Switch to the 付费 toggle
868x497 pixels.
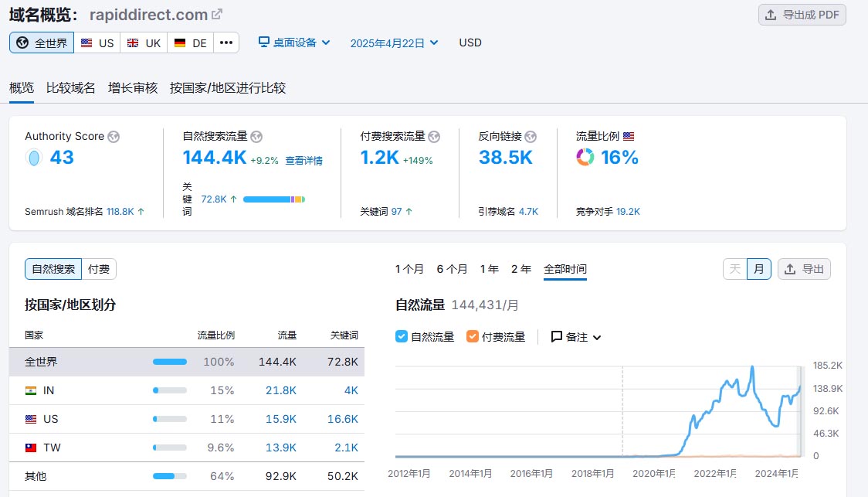pos(99,269)
